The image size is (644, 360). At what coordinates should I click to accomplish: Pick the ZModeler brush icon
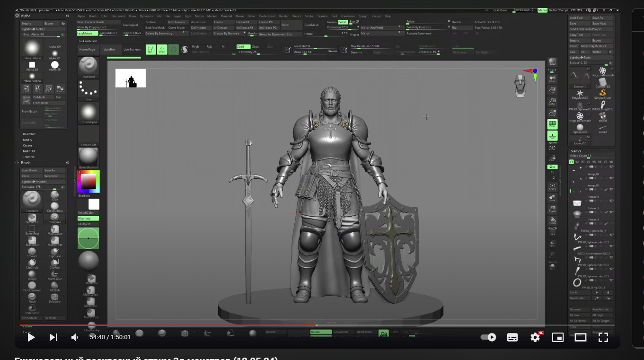(55, 297)
